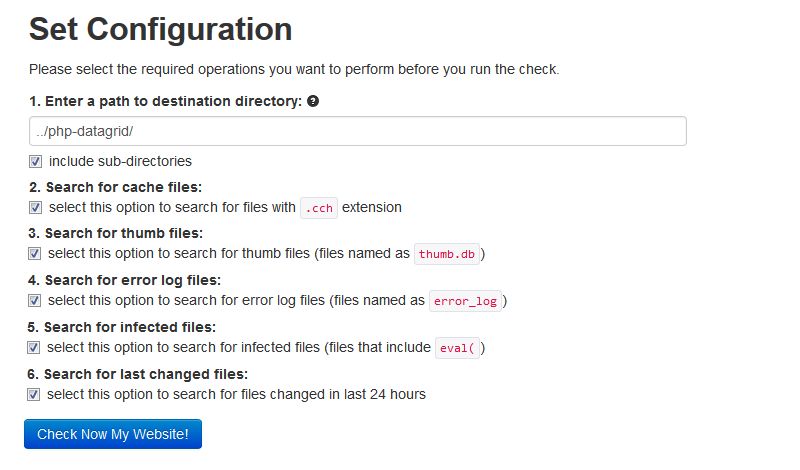Viewport: 800px width, 470px height.
Task: Click Check Now My Website! button
Action: (x=113, y=434)
